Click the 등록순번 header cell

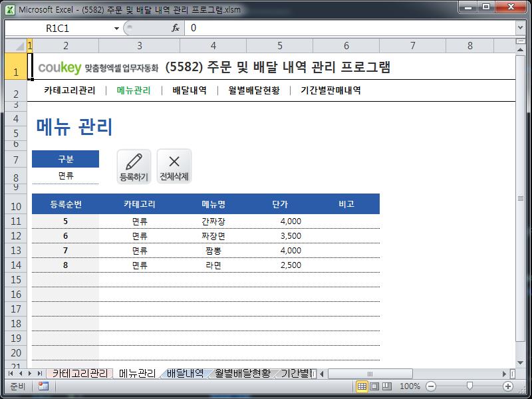coord(65,204)
